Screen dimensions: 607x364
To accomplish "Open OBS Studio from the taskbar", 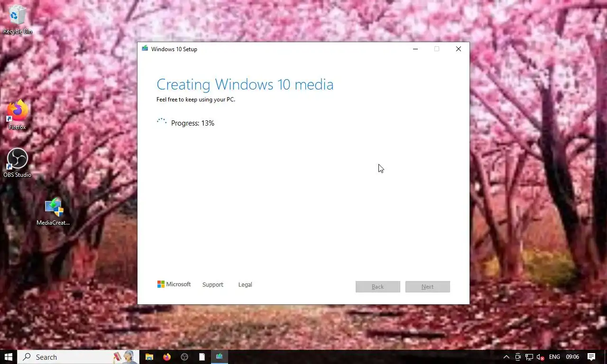I will pyautogui.click(x=184, y=357).
